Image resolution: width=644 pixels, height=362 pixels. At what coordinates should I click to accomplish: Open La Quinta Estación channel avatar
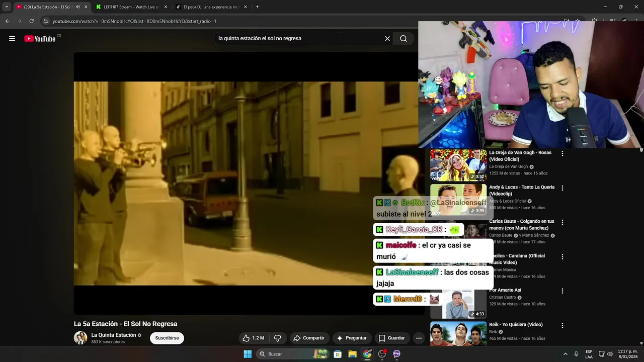(x=80, y=338)
